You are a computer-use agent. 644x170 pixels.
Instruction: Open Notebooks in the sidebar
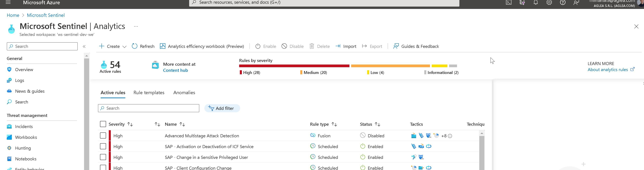[26, 159]
